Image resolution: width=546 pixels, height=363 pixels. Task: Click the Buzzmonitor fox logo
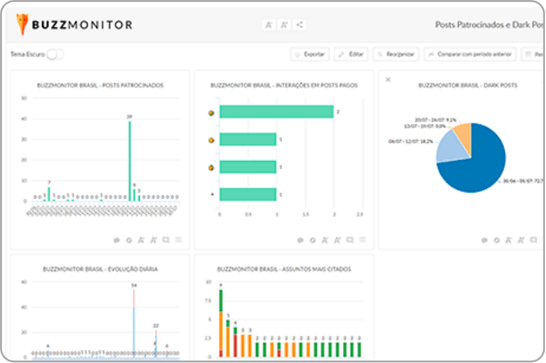(x=22, y=24)
